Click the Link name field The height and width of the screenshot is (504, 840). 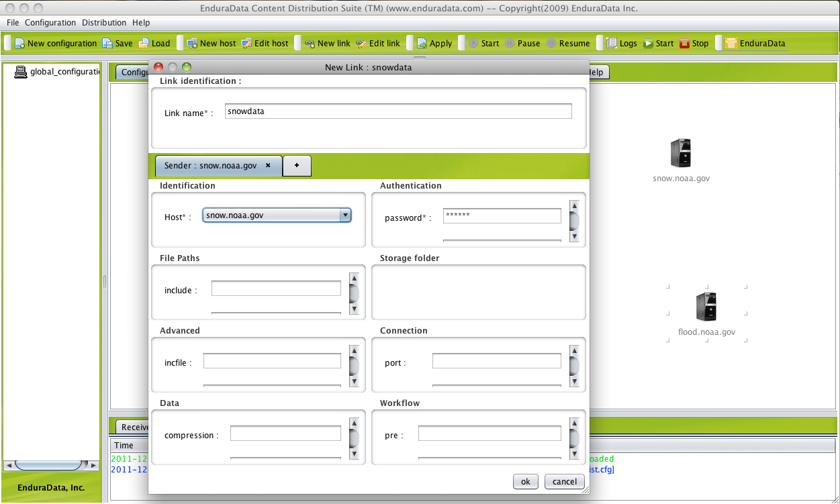tap(398, 111)
